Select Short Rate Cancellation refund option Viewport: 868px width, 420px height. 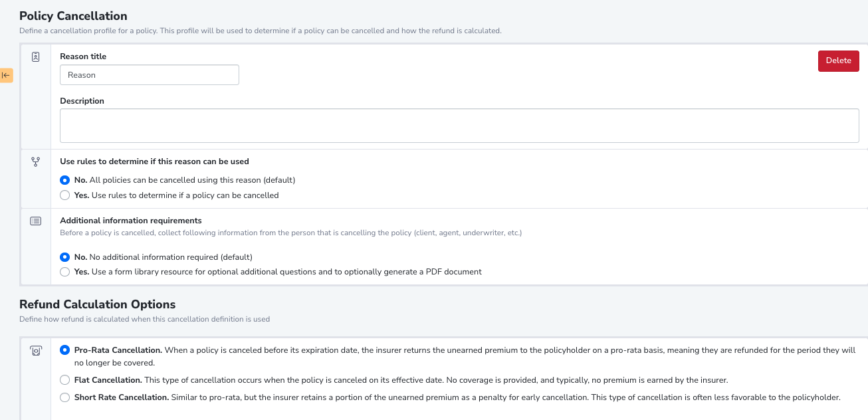pos(64,397)
